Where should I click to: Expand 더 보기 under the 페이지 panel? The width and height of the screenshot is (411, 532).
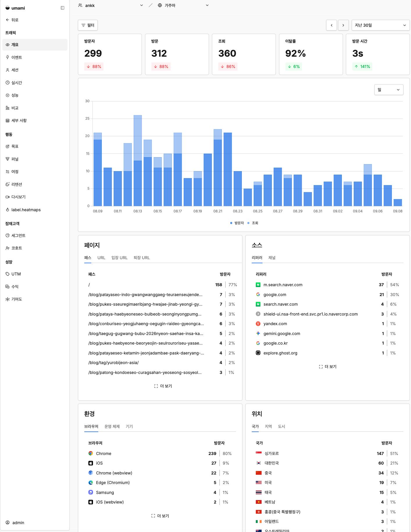(163, 386)
